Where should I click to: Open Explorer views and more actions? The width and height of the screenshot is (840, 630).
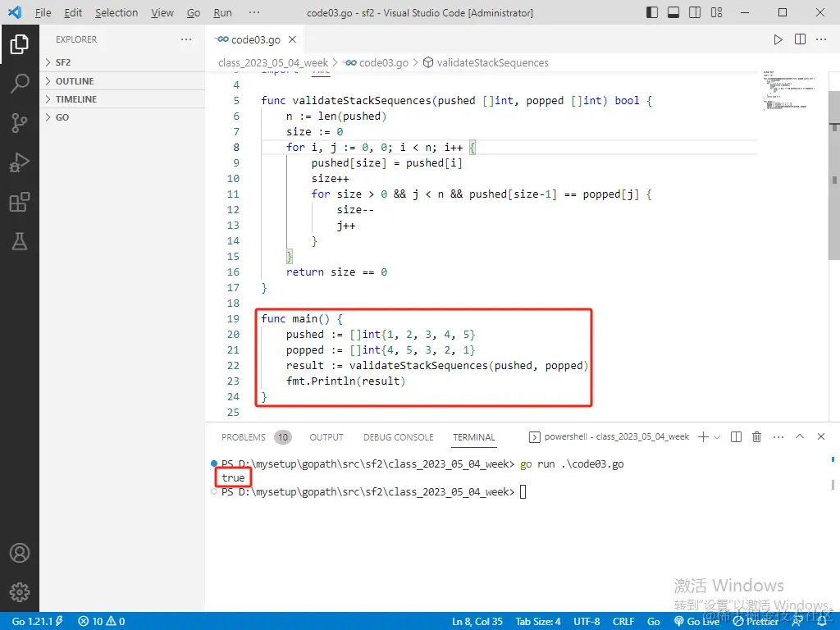[x=186, y=39]
